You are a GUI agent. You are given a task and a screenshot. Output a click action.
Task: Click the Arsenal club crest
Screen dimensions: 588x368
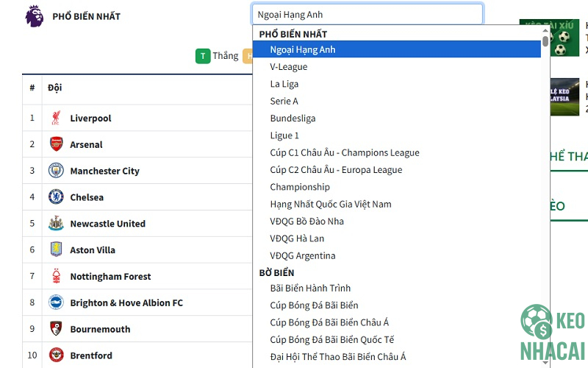pyautogui.click(x=57, y=144)
